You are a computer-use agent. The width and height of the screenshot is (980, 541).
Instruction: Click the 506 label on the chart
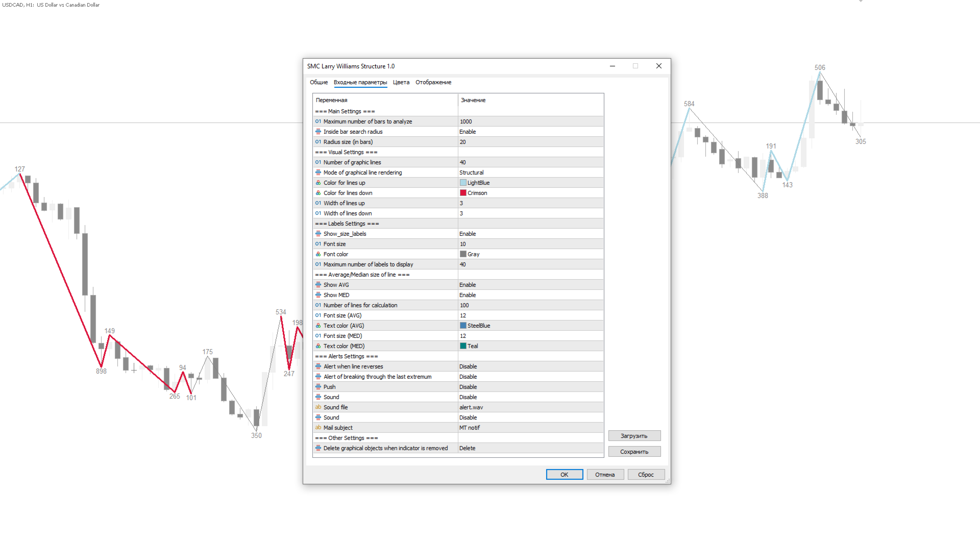(x=820, y=67)
